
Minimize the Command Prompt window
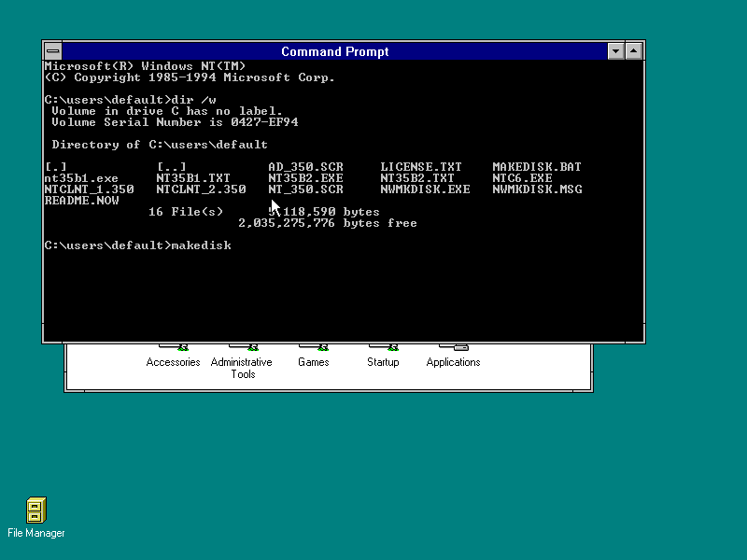tap(615, 51)
